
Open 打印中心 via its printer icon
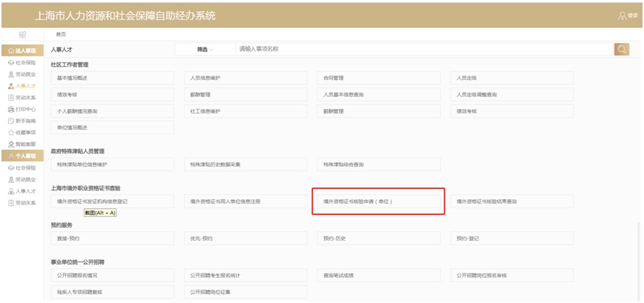11,110
